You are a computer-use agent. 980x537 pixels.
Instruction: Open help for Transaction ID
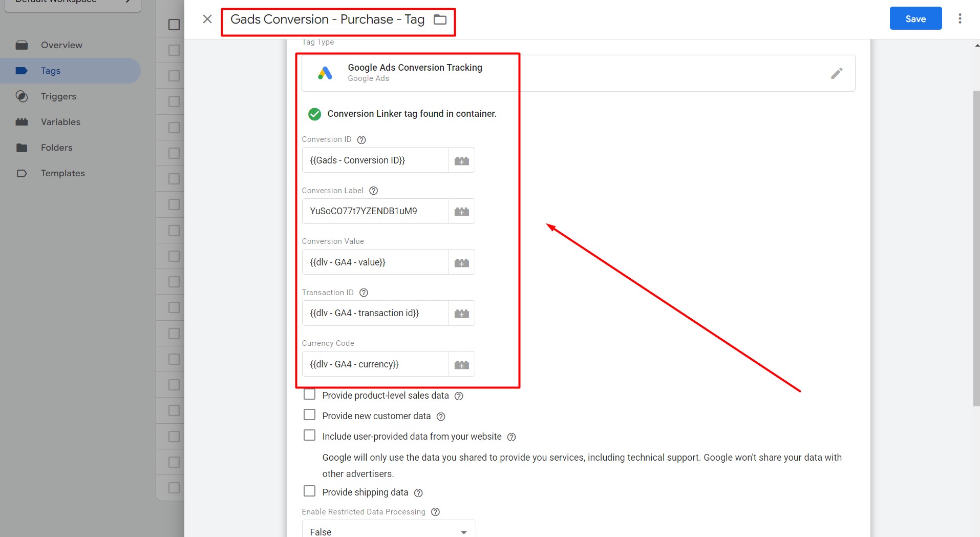[364, 293]
